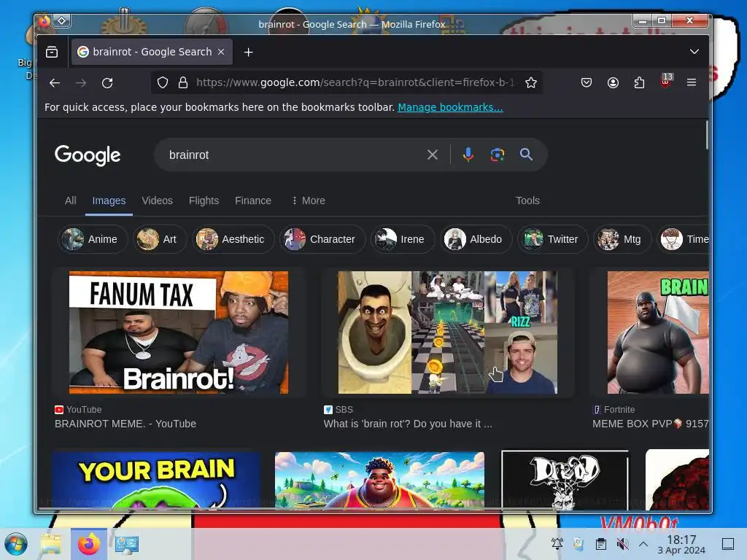The width and height of the screenshot is (747, 560).
Task: Open the extensions puzzle icon
Action: click(x=639, y=83)
